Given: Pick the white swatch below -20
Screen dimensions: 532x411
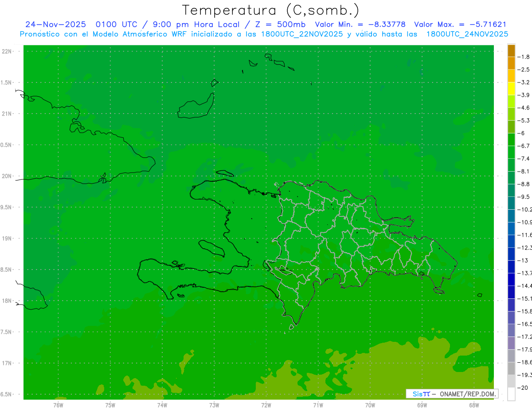Looking at the screenshot, I should click(x=511, y=394).
